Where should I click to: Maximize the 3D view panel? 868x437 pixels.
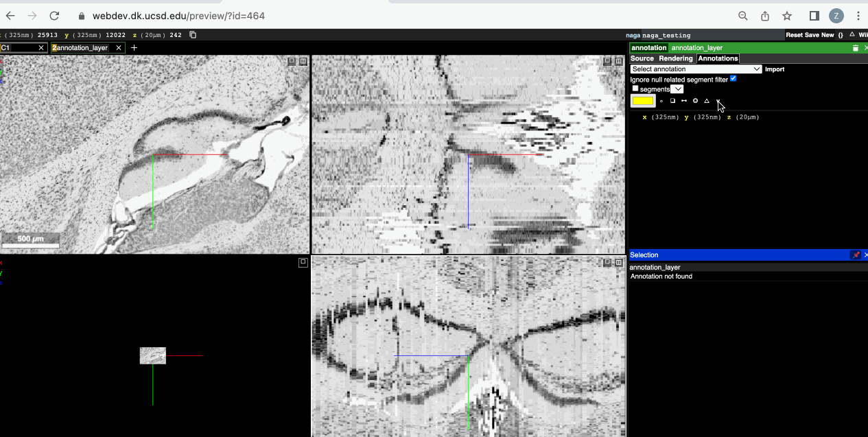(x=303, y=262)
